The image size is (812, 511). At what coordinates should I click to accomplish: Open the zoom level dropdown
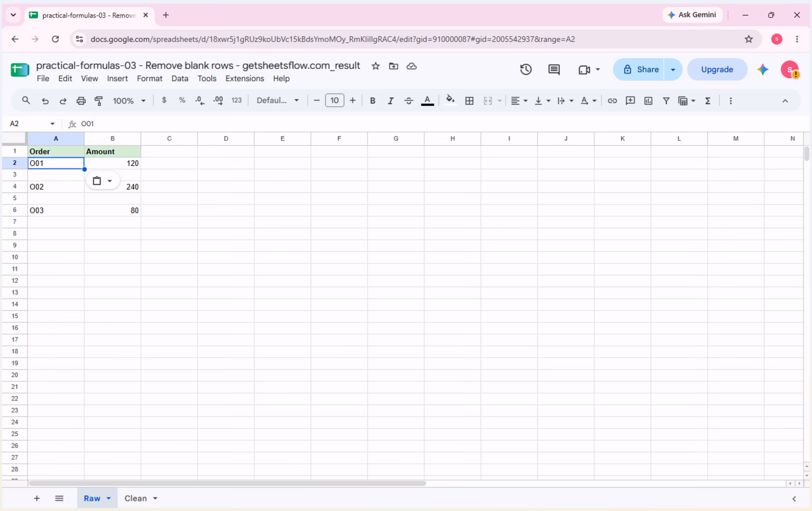129,101
